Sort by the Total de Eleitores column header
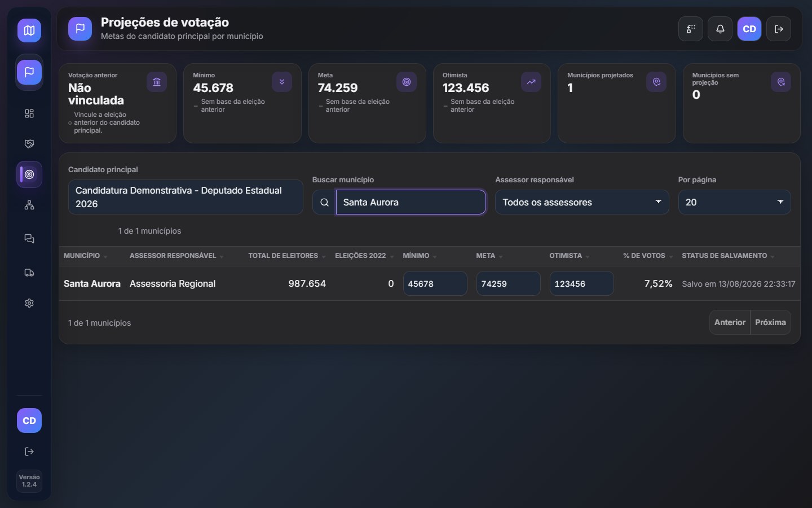This screenshot has height=508, width=812. [x=287, y=256]
